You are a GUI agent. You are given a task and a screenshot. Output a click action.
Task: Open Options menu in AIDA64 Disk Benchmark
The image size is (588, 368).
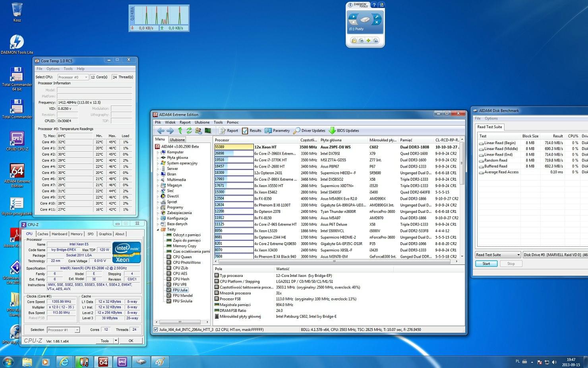491,118
